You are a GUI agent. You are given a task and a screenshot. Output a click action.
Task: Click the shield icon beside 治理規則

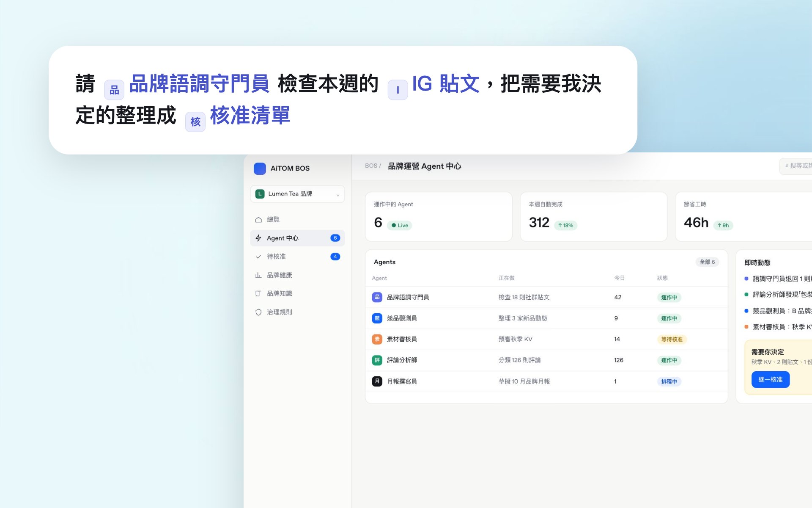pos(258,312)
